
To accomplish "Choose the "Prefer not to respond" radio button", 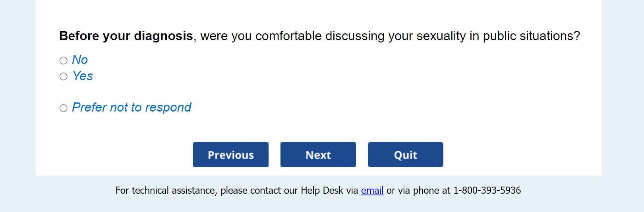I will [64, 108].
